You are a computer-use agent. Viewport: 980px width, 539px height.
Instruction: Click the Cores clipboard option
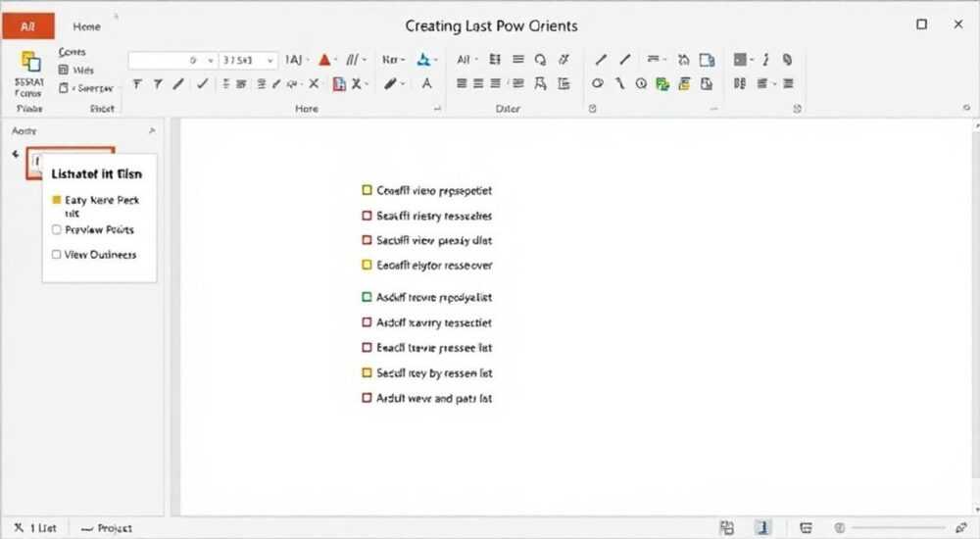tap(72, 52)
